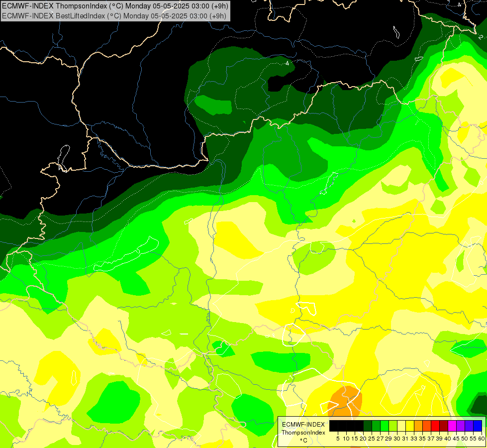Select the pale yellow legend swatch for 30-31
487x448 pixels.
401,426
